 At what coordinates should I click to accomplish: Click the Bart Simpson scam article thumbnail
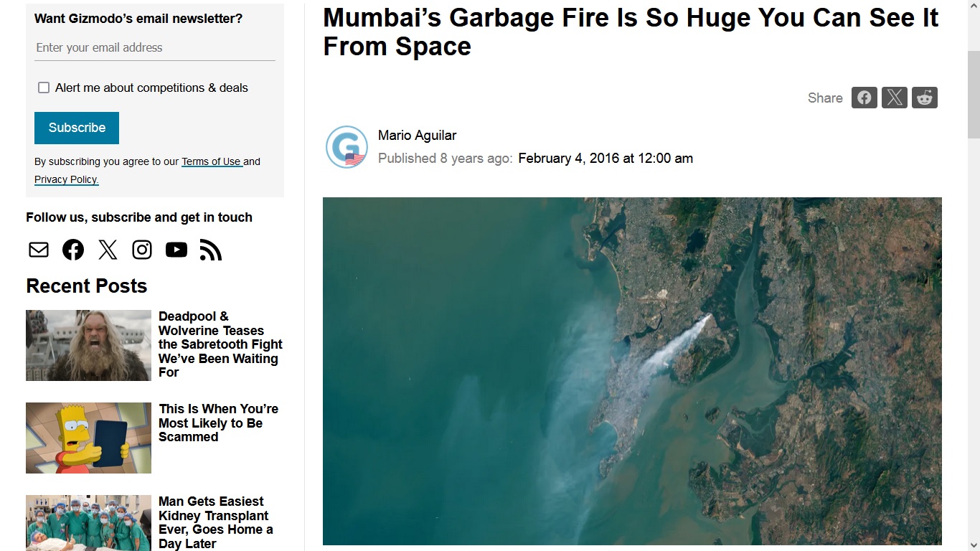click(88, 438)
